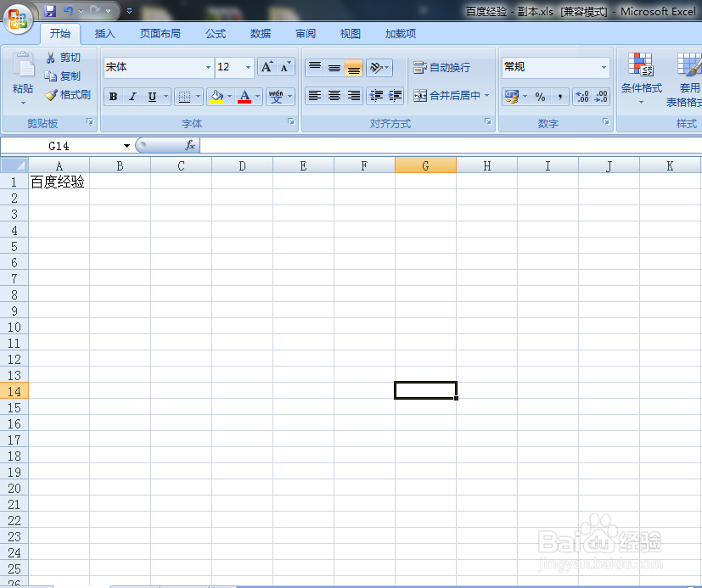The width and height of the screenshot is (702, 588).
Task: Cut selection with 剪切
Action: [x=63, y=58]
